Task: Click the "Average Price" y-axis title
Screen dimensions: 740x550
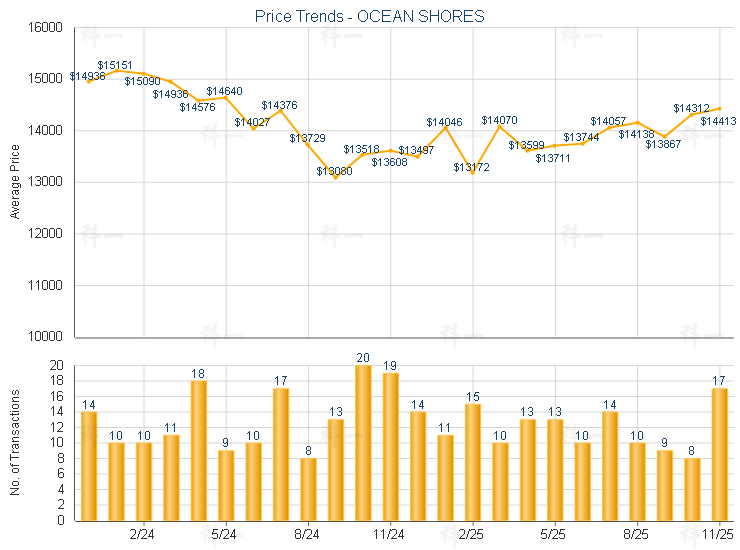Action: [x=15, y=182]
